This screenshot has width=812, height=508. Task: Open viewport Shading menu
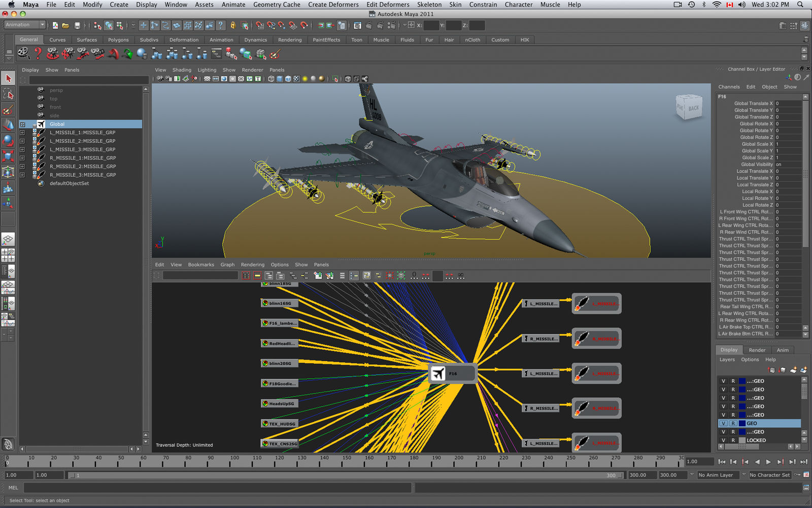pyautogui.click(x=182, y=70)
